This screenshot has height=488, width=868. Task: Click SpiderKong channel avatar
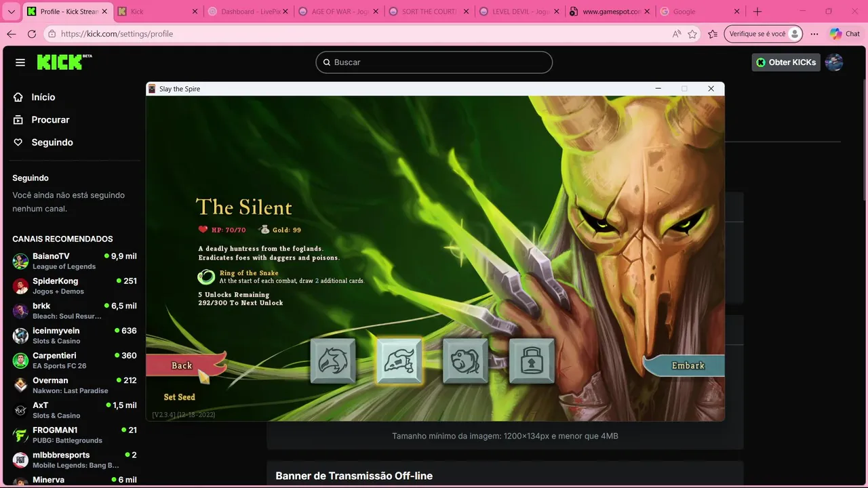pyautogui.click(x=21, y=285)
